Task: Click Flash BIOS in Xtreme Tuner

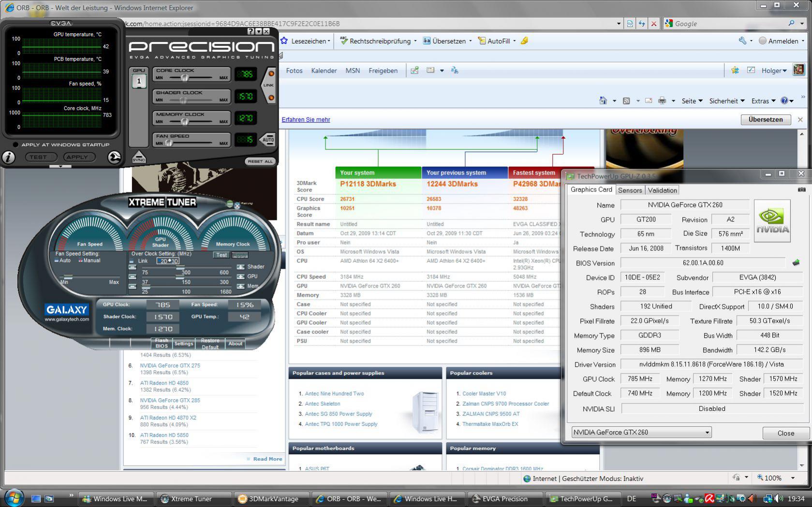Action: pyautogui.click(x=162, y=343)
